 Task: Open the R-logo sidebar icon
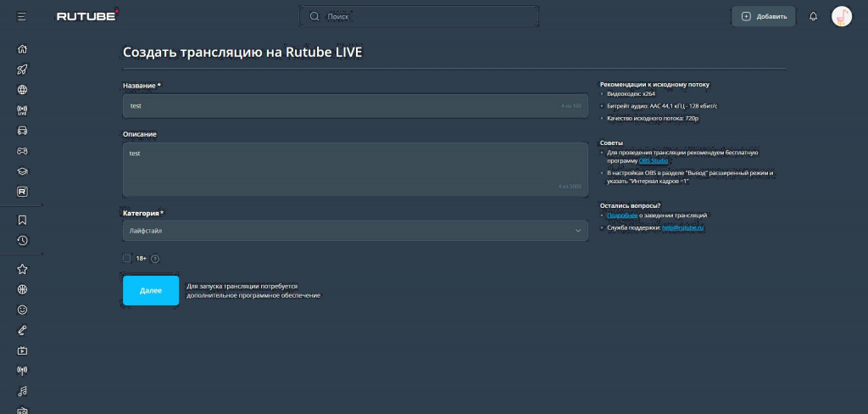(22, 192)
